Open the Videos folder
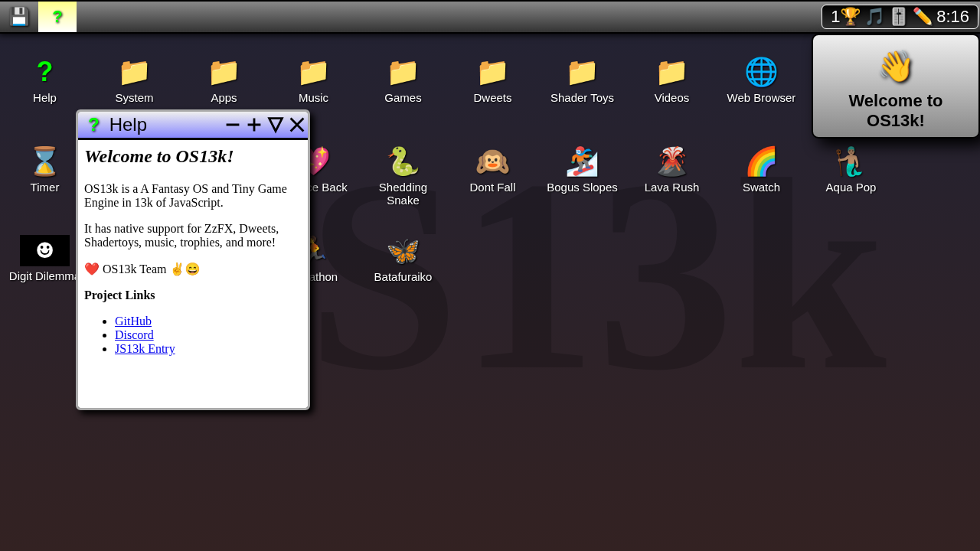 pos(671,80)
